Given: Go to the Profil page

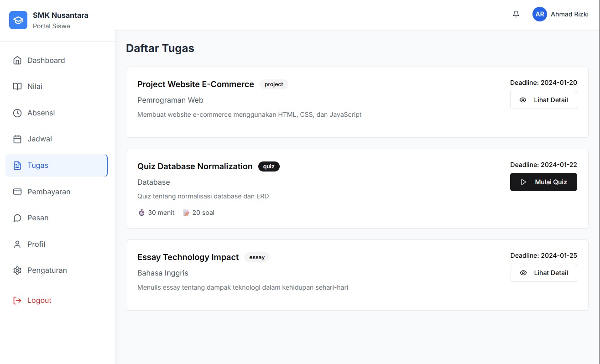Looking at the screenshot, I should coord(37,244).
